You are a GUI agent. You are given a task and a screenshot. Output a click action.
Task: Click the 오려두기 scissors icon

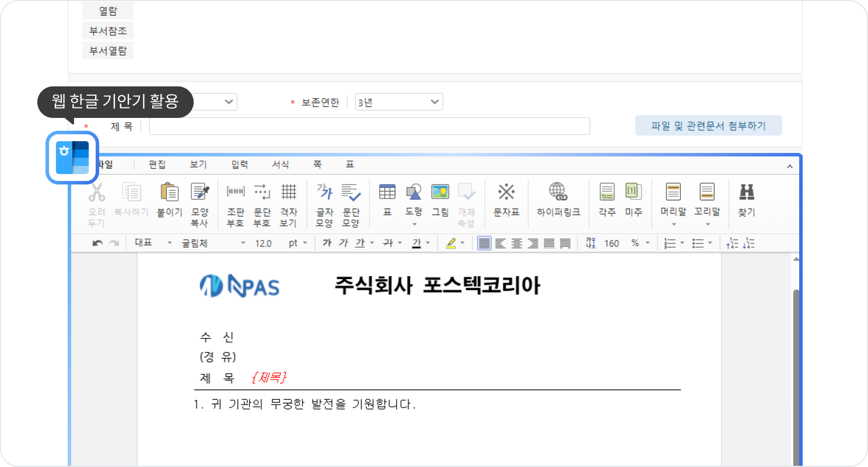(96, 204)
